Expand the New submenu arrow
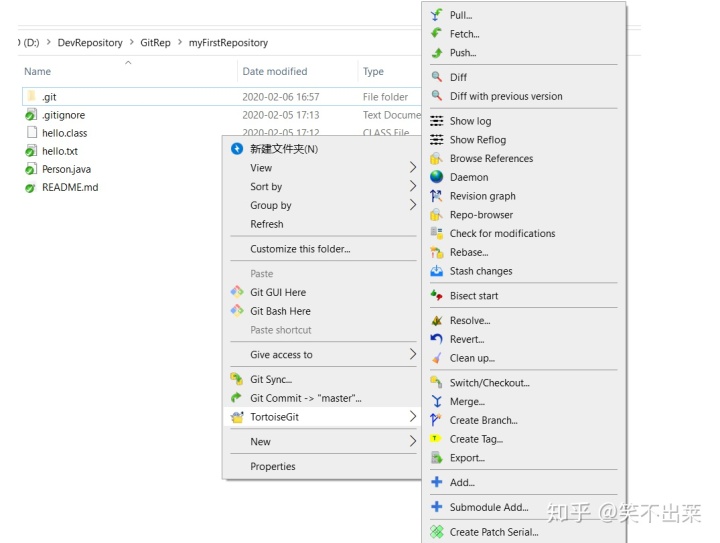The height and width of the screenshot is (543, 720). click(x=412, y=441)
